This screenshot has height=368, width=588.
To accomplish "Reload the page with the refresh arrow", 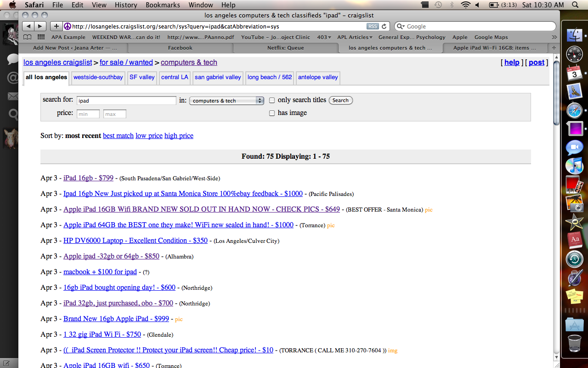I will tap(384, 26).
